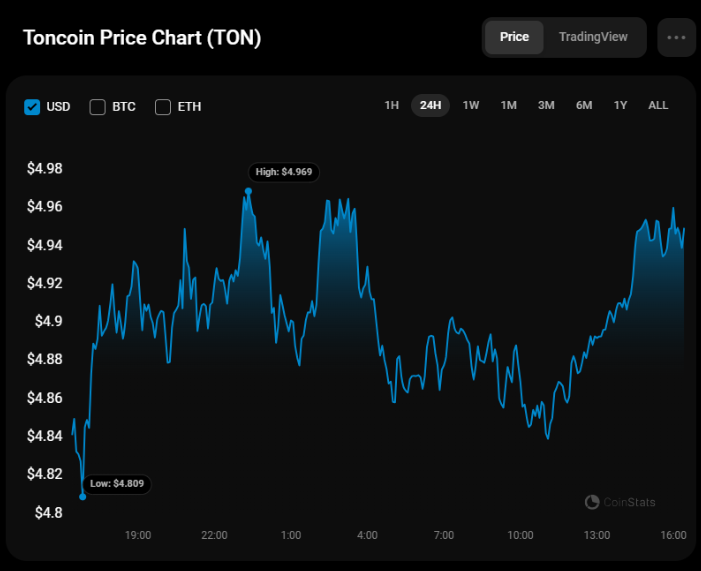Click the $4.9 y-axis label

click(49, 321)
